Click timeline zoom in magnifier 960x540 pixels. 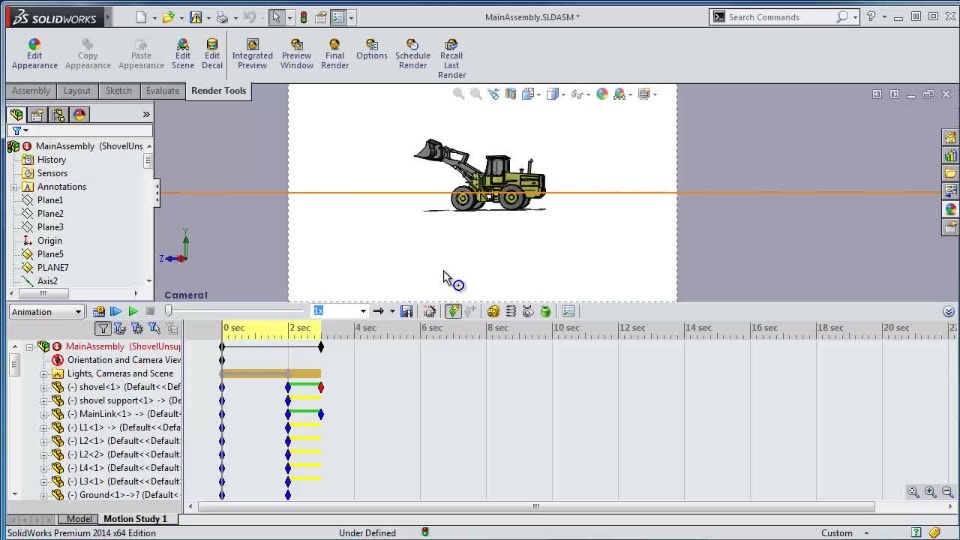click(931, 492)
